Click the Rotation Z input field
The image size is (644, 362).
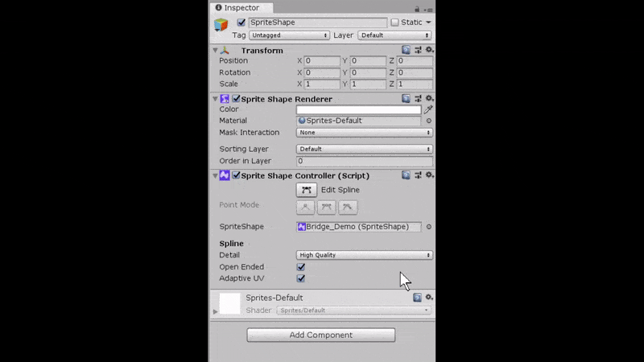point(415,72)
